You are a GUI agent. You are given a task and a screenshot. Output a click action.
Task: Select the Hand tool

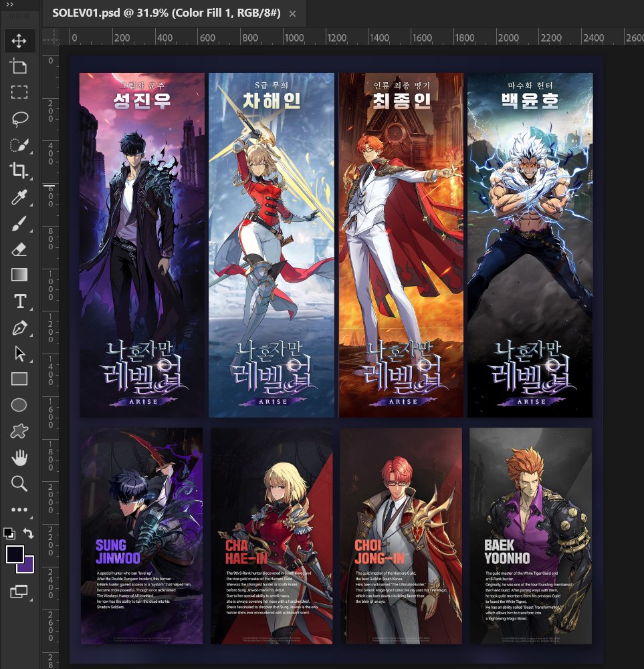(x=19, y=458)
